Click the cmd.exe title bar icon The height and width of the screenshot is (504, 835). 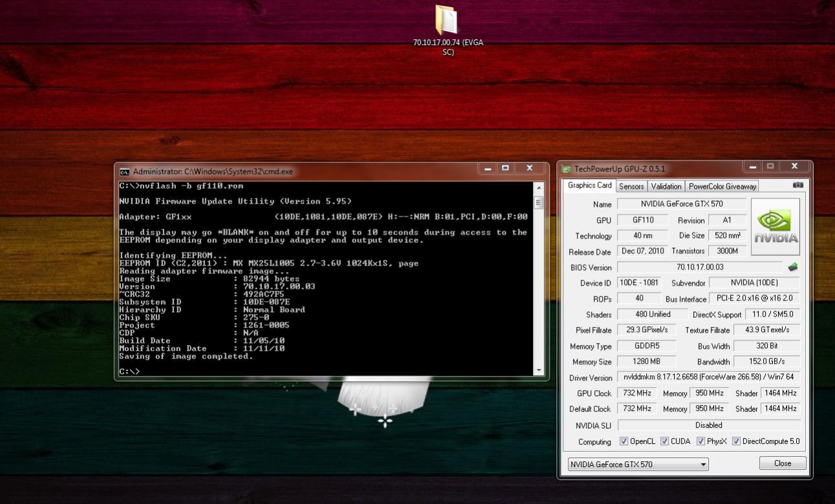tap(124, 172)
